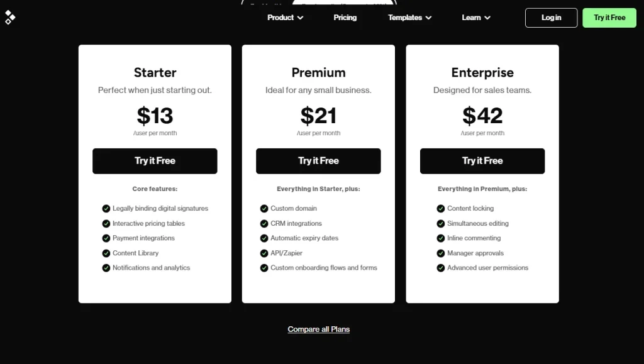The width and height of the screenshot is (644, 364).
Task: Click checkmark icon next to Simultaneous editing
Action: 441,223
